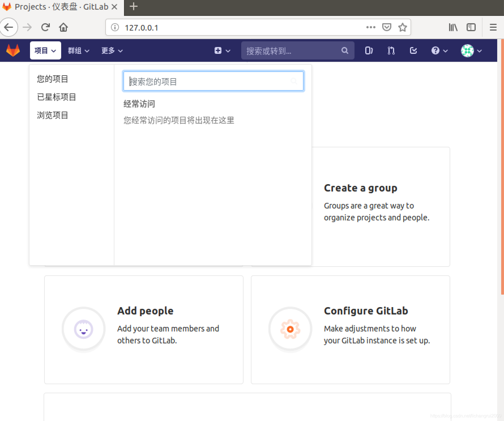Open the issues list icon
The image size is (504, 421).
click(x=369, y=50)
